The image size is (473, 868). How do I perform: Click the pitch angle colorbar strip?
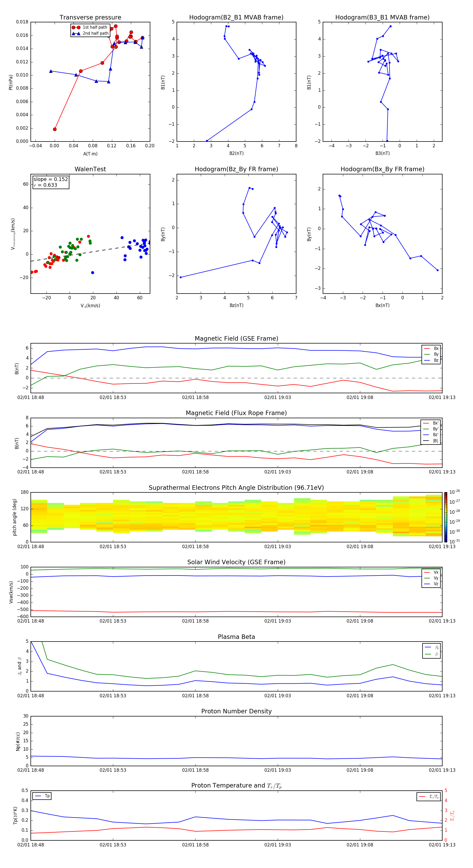coord(445,517)
